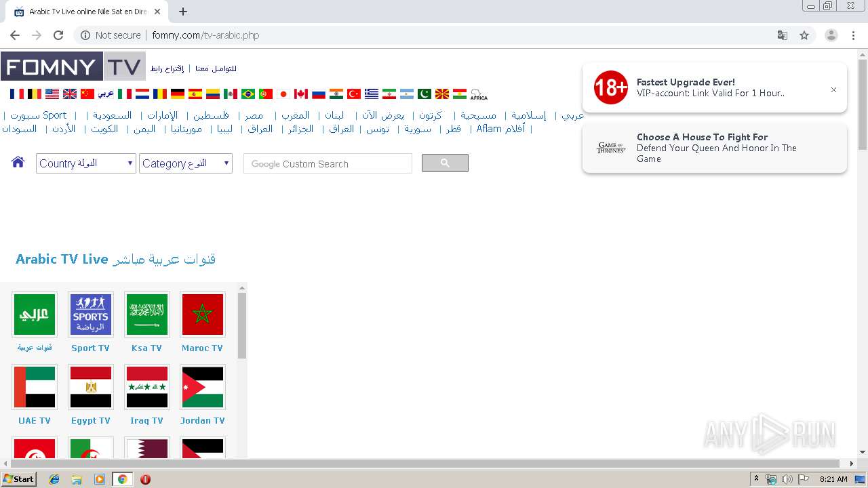Go to site home via house icon
The width and height of the screenshot is (868, 488).
[18, 162]
